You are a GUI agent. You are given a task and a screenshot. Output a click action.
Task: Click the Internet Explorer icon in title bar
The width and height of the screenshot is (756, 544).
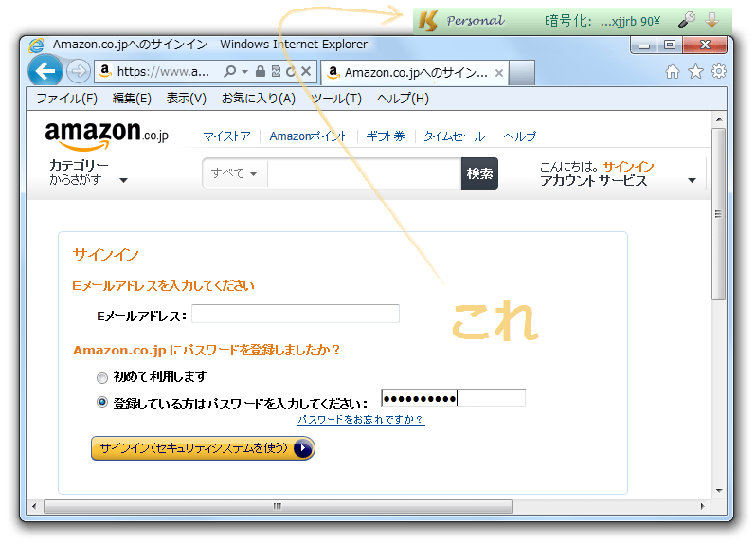pyautogui.click(x=37, y=45)
